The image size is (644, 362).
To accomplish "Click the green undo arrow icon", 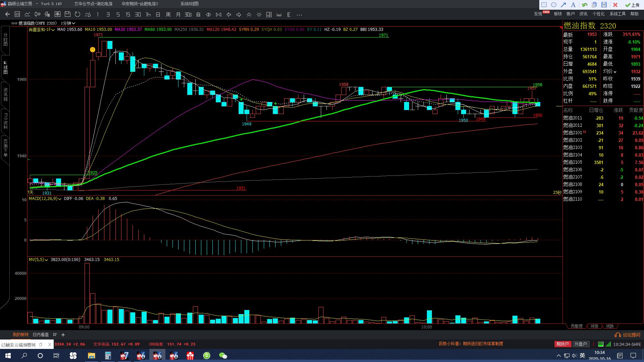I will coord(585,5).
